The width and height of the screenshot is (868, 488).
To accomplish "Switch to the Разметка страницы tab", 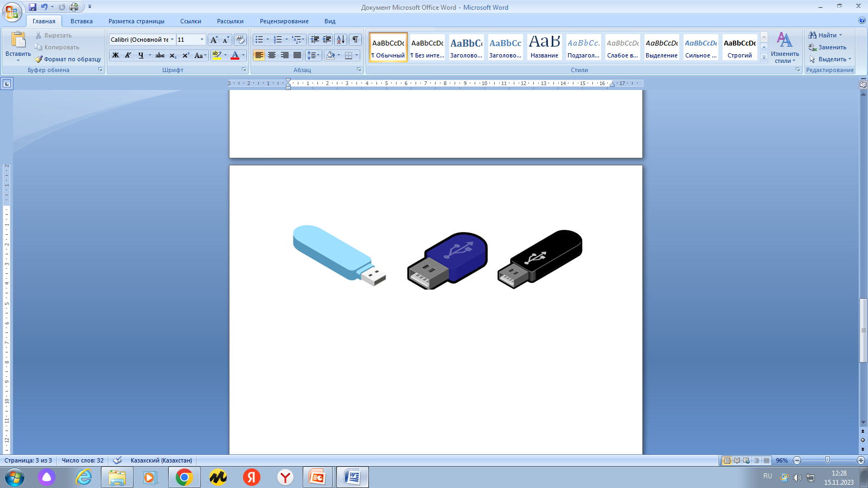I will [136, 21].
